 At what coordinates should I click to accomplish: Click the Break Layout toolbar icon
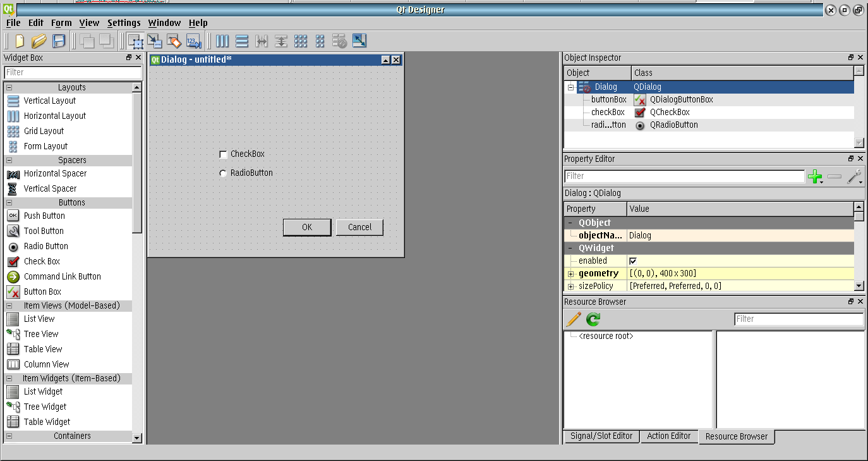pos(340,41)
